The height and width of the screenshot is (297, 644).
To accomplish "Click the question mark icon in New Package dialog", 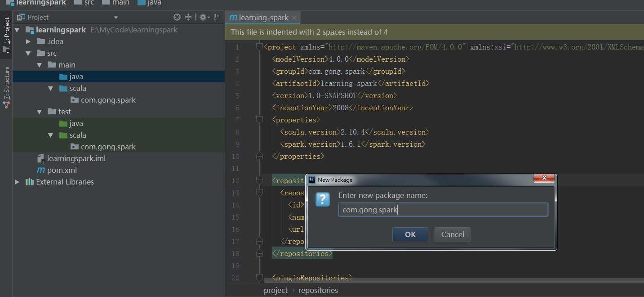I will tap(323, 199).
